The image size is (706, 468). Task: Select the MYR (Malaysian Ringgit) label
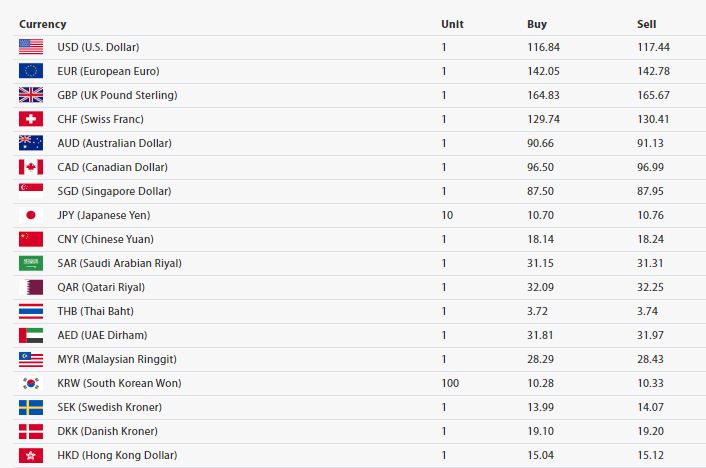117,359
